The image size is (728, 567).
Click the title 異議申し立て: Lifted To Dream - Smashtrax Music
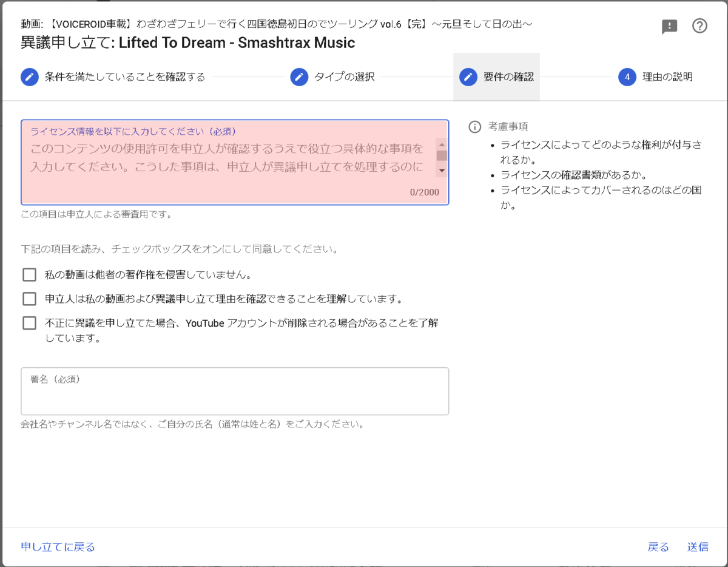coord(188,42)
